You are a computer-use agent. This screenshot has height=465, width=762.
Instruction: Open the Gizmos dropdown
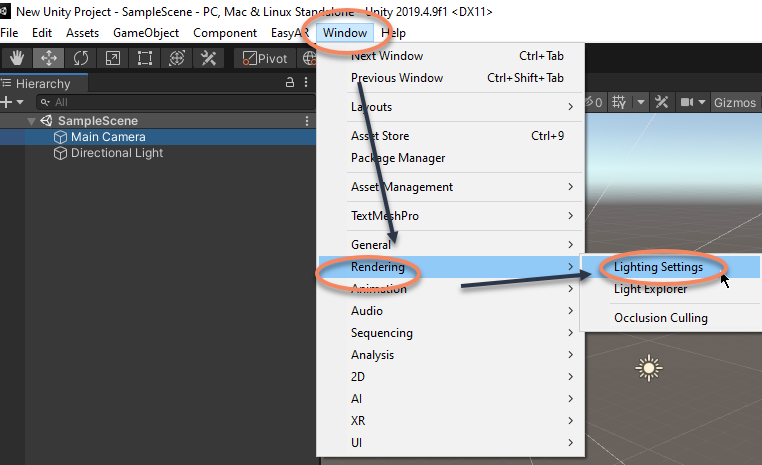coord(734,102)
